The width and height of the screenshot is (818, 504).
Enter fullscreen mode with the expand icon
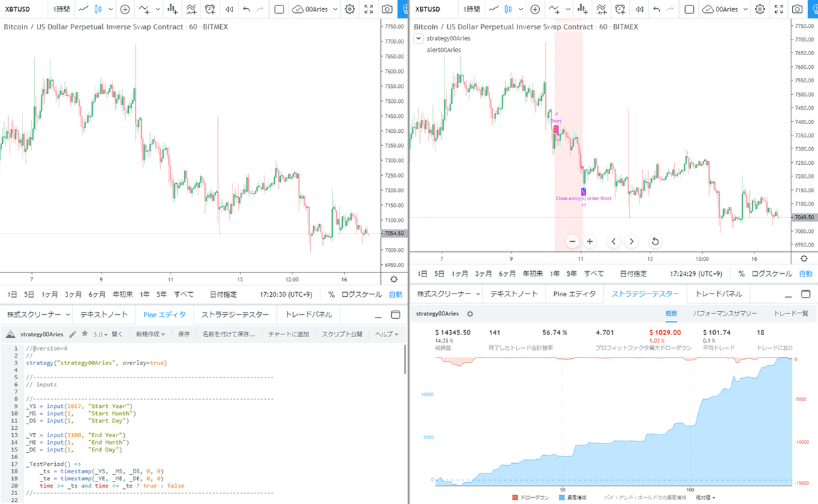368,9
